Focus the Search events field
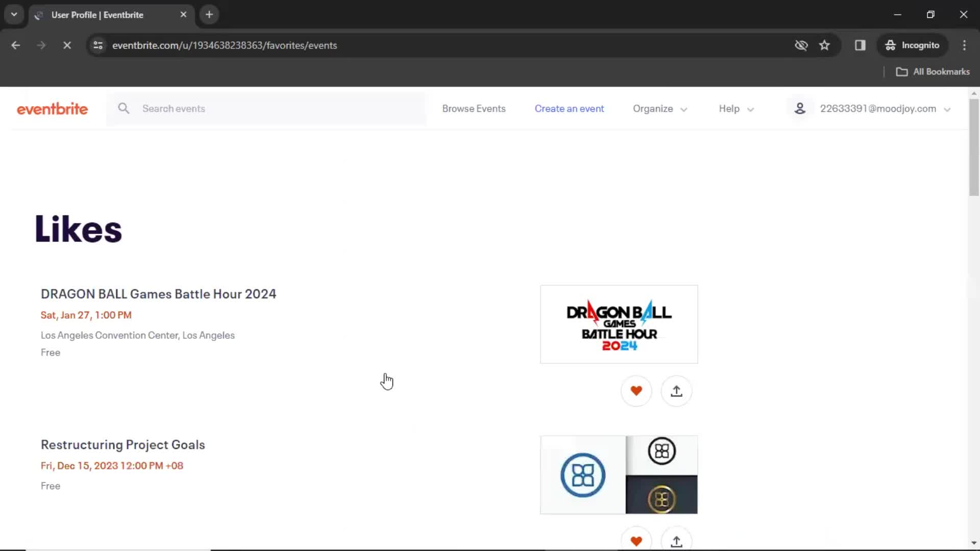Screen dimensions: 980x551 tap(266, 109)
